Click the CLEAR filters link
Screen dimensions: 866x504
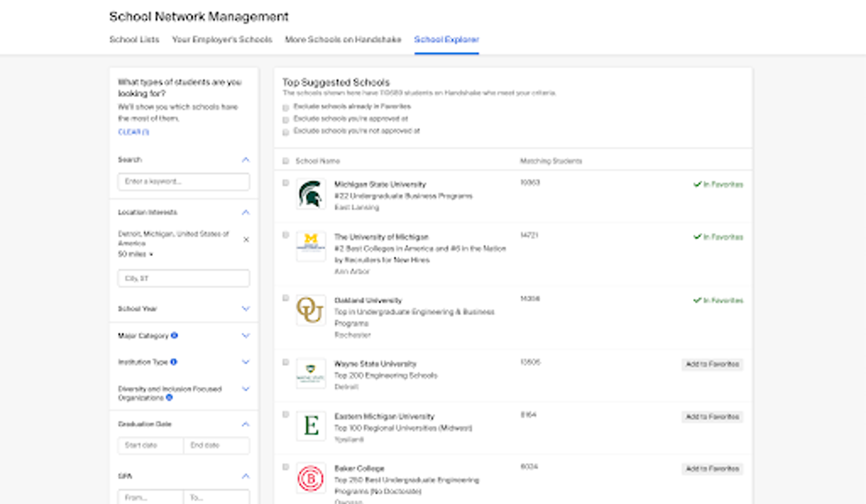pyautogui.click(x=133, y=132)
